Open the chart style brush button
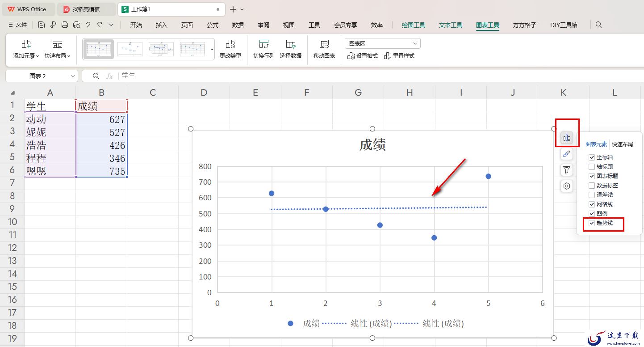The height and width of the screenshot is (347, 644). point(567,154)
